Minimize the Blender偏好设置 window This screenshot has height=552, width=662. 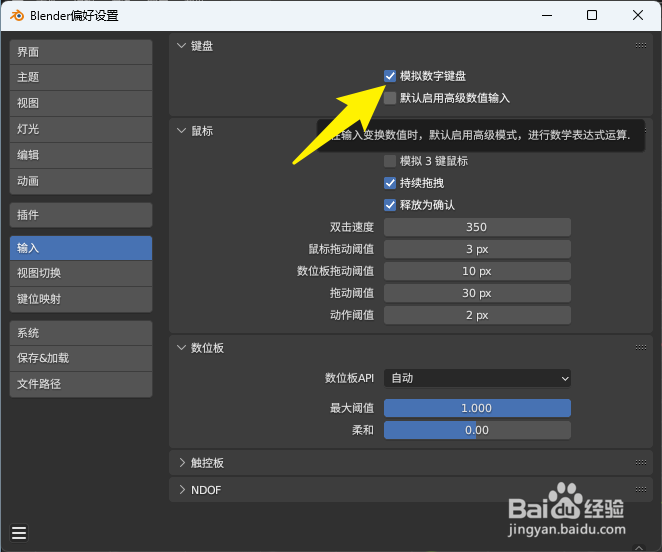click(547, 16)
